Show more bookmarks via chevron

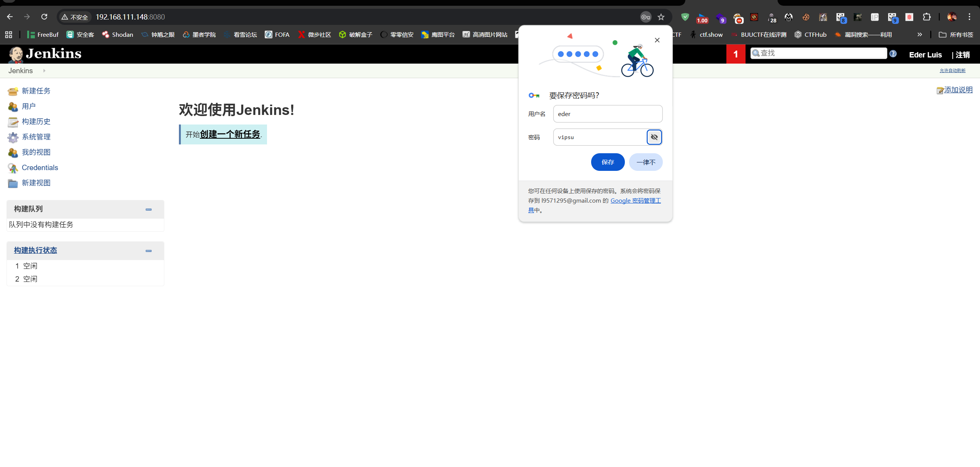click(919, 34)
